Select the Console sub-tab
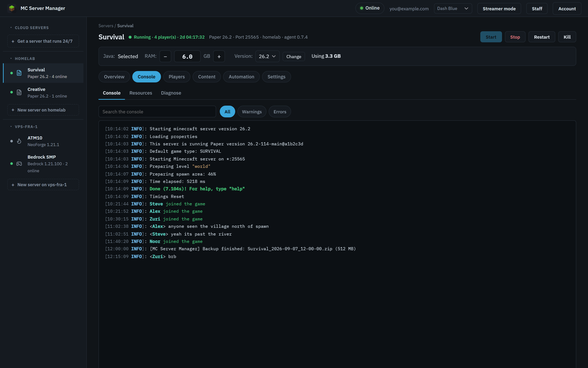 click(x=112, y=93)
